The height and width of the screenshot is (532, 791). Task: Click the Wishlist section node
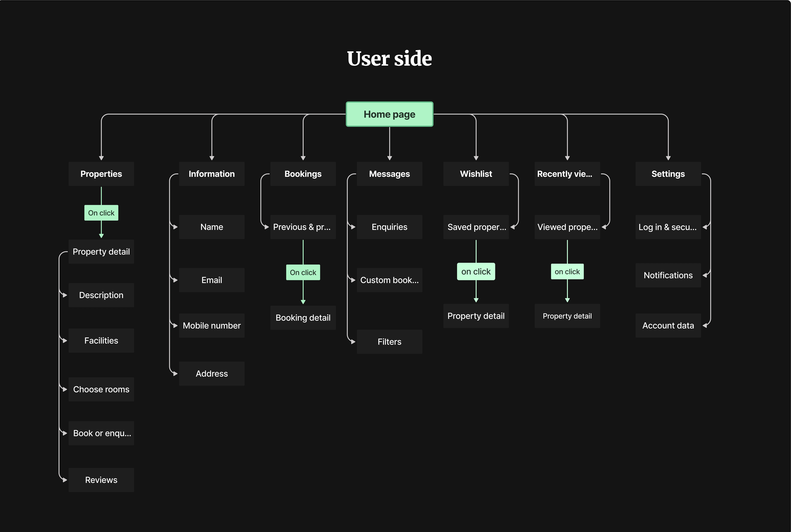[476, 174]
